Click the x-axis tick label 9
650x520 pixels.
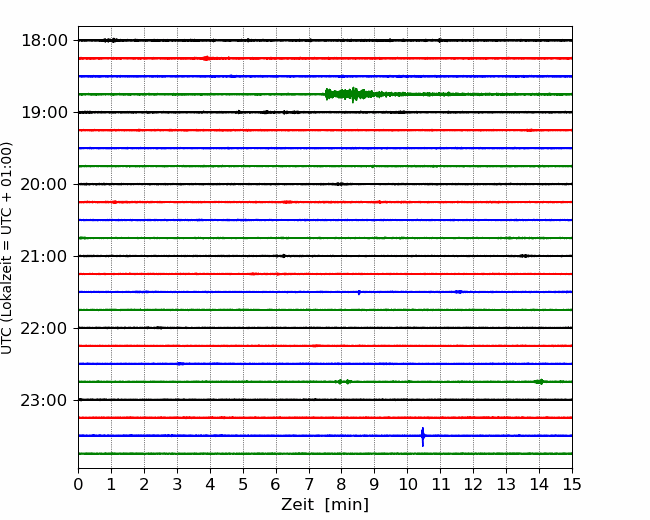pos(375,484)
